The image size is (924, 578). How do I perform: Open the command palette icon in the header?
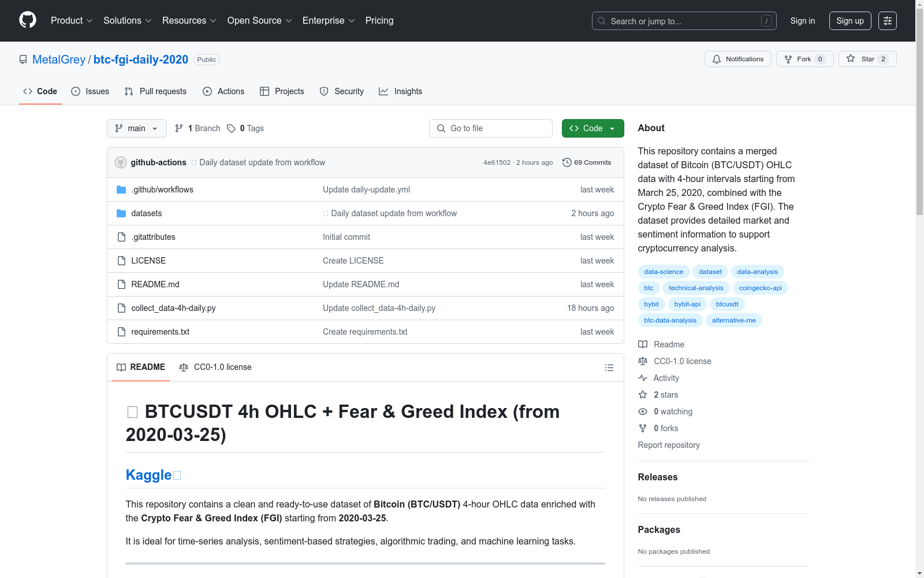[x=888, y=21]
